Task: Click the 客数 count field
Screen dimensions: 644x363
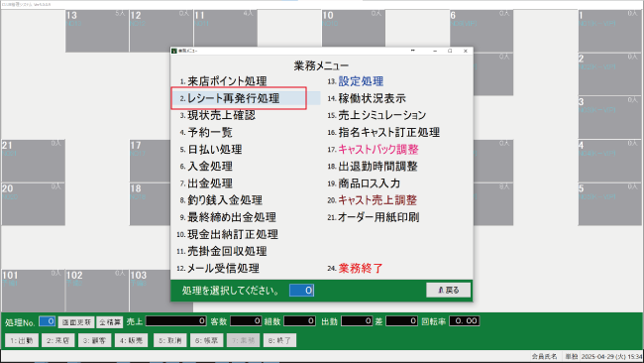Action: (246, 321)
